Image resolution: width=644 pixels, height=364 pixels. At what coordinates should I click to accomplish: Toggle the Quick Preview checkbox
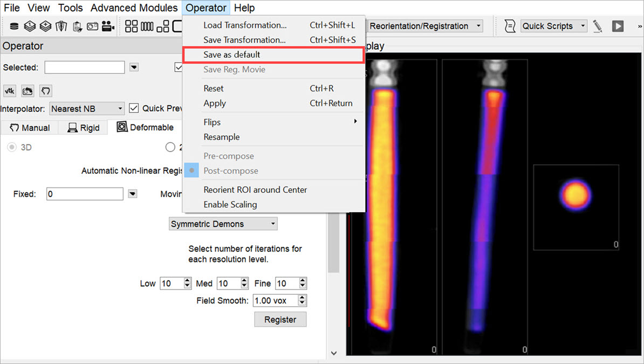tap(134, 108)
